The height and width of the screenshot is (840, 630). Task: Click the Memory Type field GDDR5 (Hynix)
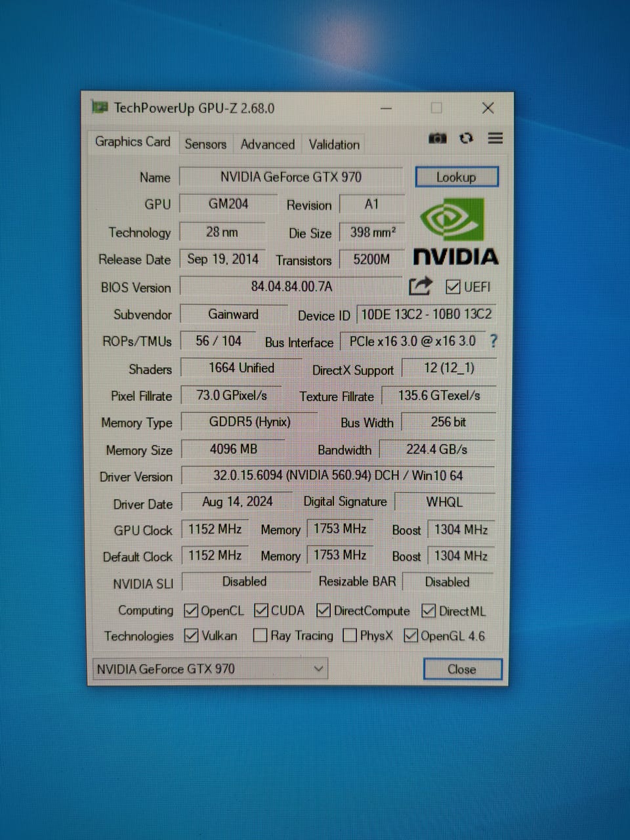249,421
